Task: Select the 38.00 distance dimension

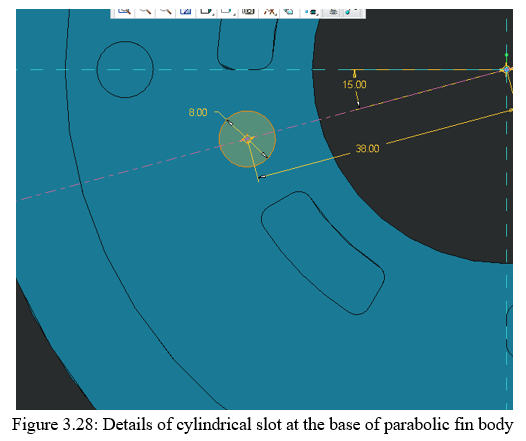Action: click(367, 149)
